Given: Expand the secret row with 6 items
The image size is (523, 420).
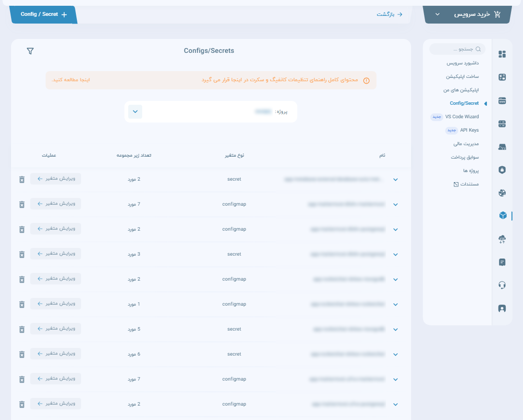Looking at the screenshot, I should (x=395, y=355).
